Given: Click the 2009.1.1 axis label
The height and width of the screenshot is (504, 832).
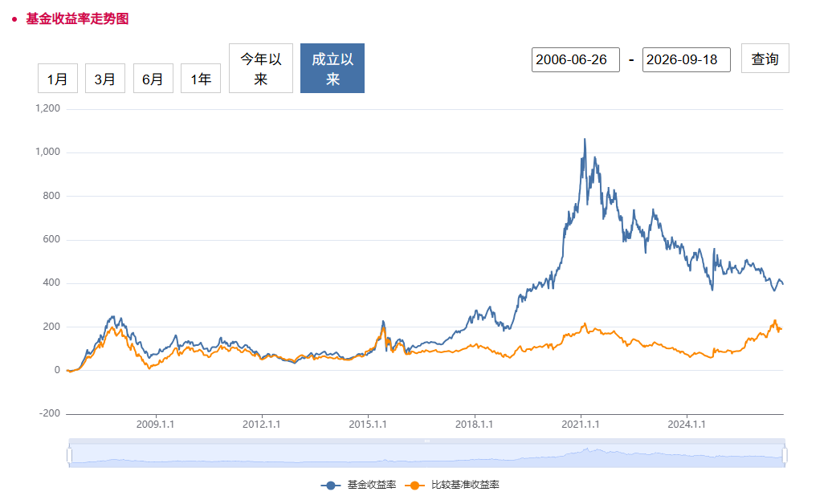Looking at the screenshot, I should (155, 425).
